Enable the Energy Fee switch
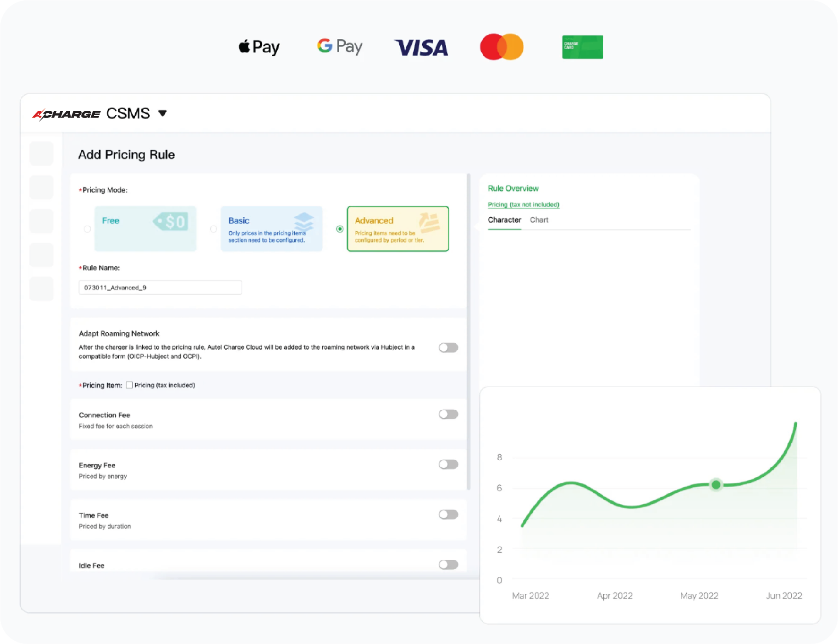Screen dimensions: 838x644 [x=448, y=464]
